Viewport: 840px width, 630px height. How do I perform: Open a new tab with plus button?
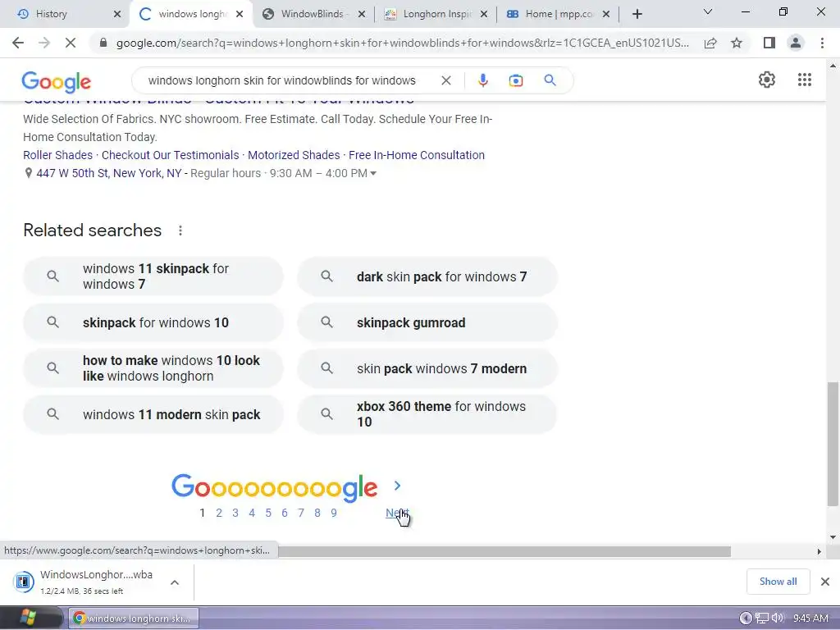pos(637,14)
